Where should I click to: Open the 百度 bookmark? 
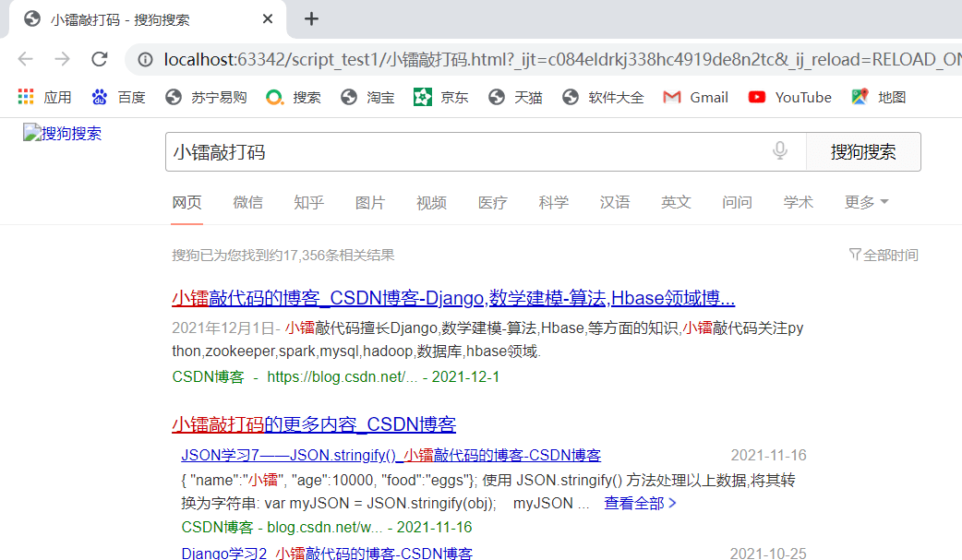118,97
